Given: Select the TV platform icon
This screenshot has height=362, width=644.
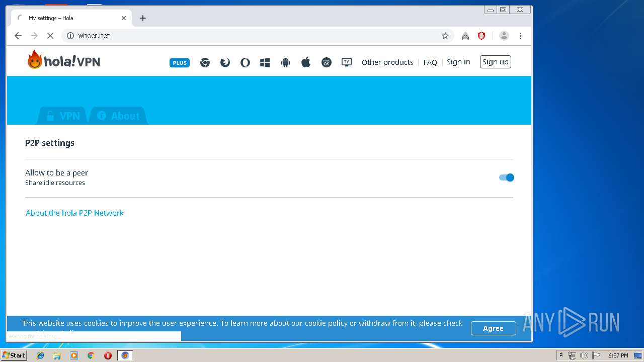Looking at the screenshot, I should 347,62.
